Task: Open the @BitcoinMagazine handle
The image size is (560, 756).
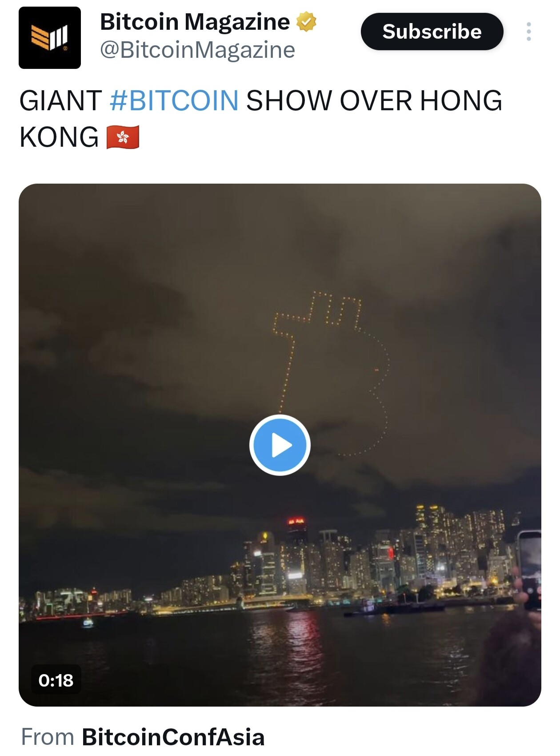Action: point(197,50)
